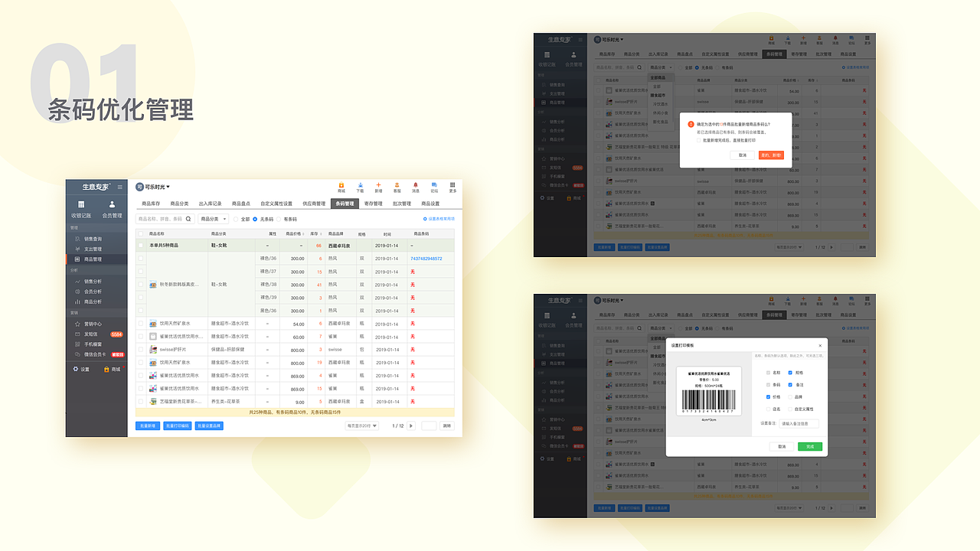Click hamburger menu icon in large left window
Screen dimensions: 980x551
pyautogui.click(x=119, y=187)
